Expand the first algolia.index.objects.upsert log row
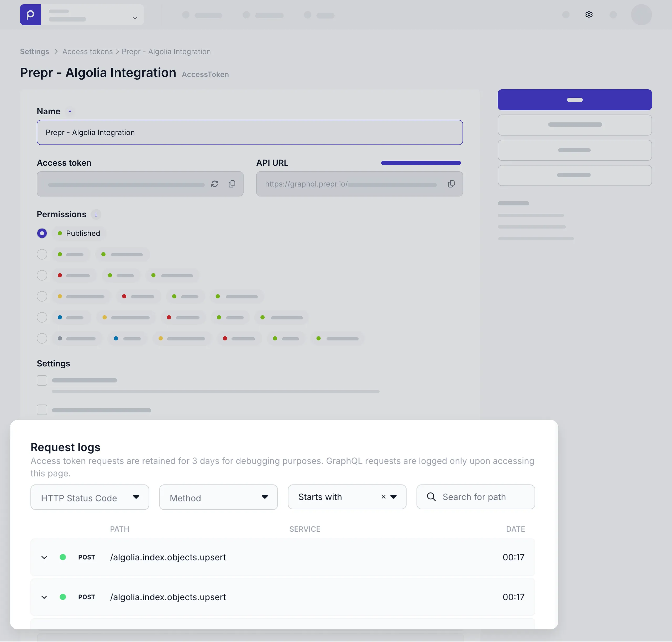This screenshot has width=672, height=642. [44, 557]
